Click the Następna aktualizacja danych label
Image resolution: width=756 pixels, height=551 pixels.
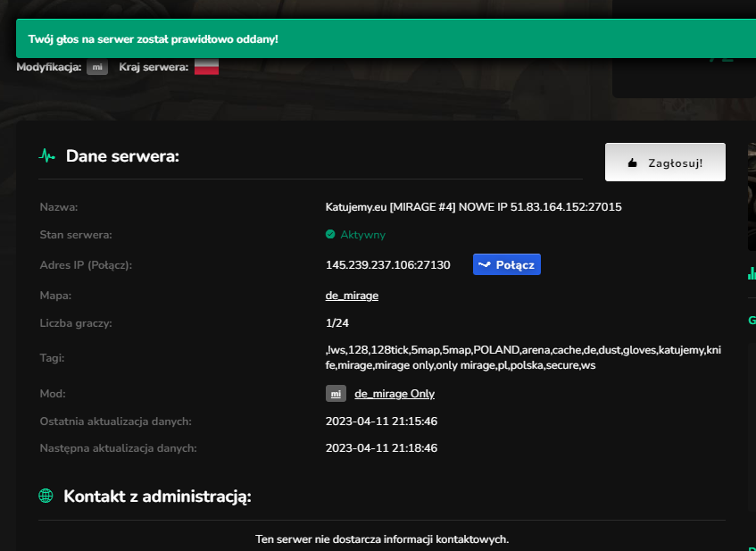pyautogui.click(x=118, y=448)
